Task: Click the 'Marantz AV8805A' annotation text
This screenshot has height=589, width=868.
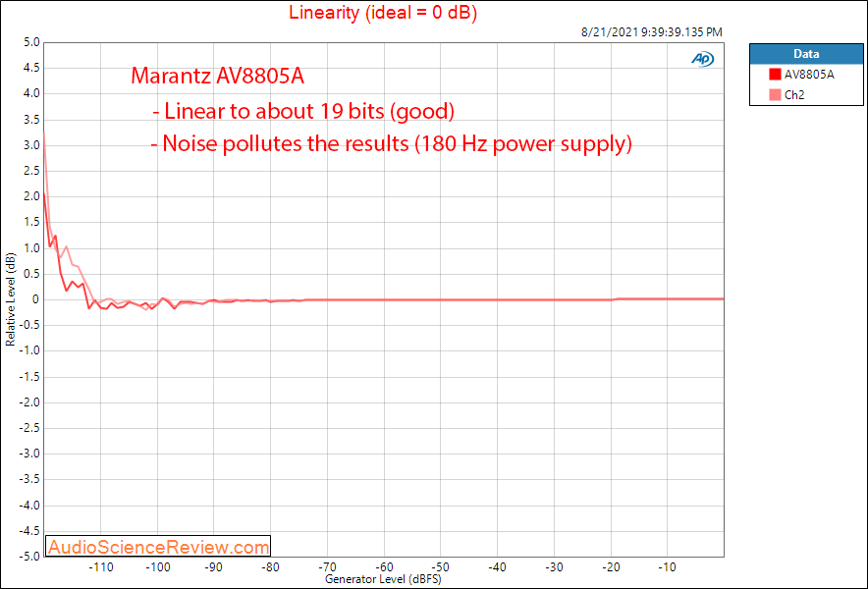Action: pos(218,76)
